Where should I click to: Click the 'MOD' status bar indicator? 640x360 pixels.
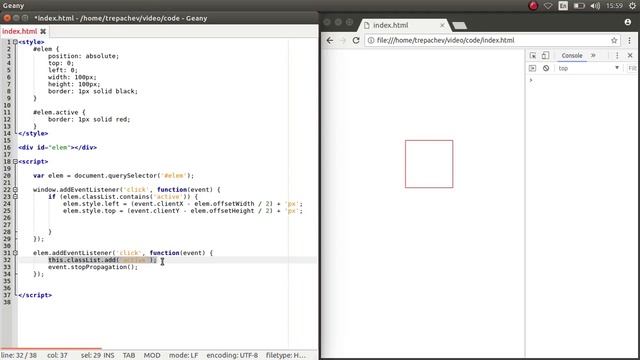click(x=152, y=356)
